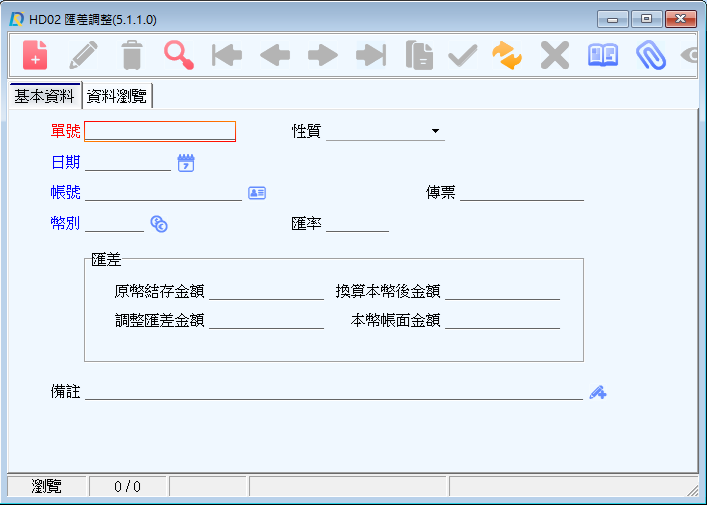Image resolution: width=707 pixels, height=505 pixels.
Task: Click the copy document icon
Action: [x=419, y=55]
